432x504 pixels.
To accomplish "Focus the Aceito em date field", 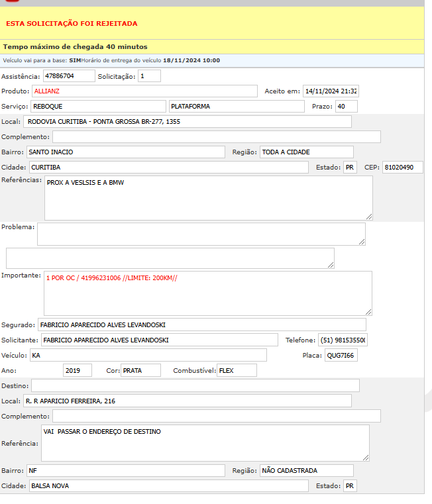I will (x=330, y=91).
